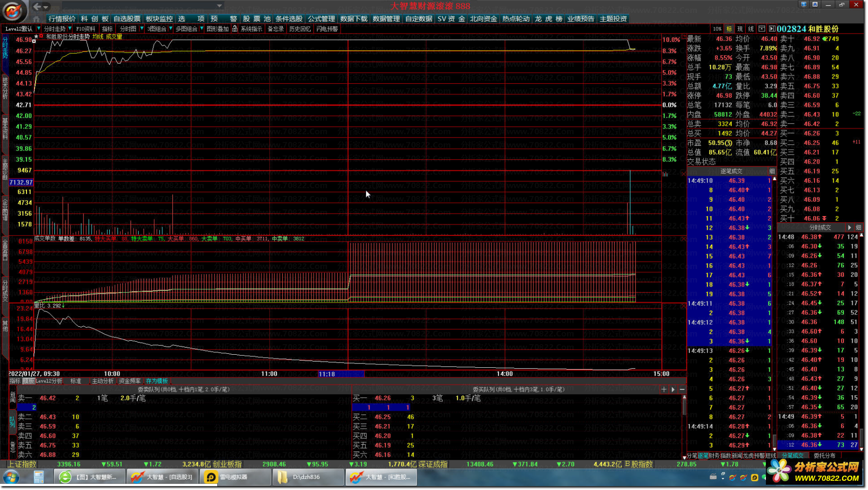The image size is (868, 490).
Task: Click minus icon in 委买队列 header
Action: [682, 389]
